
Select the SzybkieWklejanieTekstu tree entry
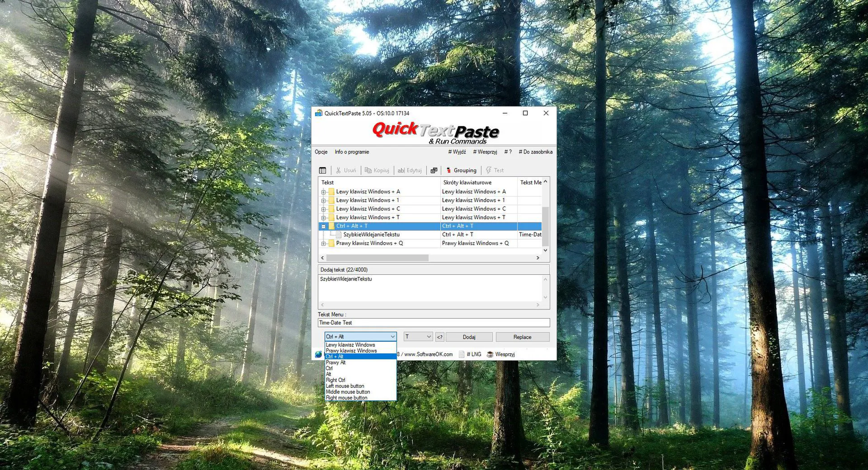[371, 235]
